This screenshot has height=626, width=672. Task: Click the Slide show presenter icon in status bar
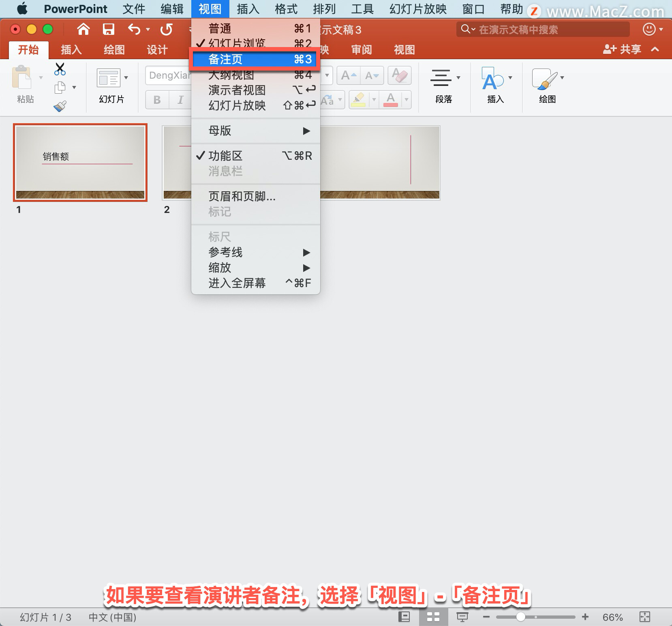coord(462,617)
